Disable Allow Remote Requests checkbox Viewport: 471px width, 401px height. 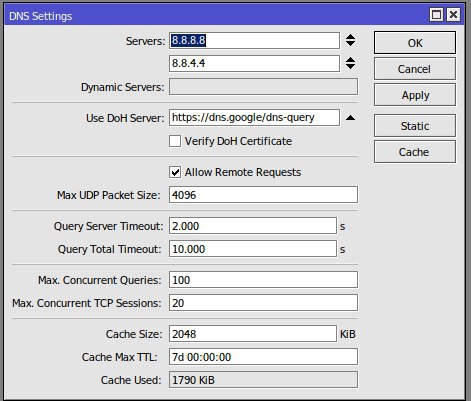coord(175,172)
